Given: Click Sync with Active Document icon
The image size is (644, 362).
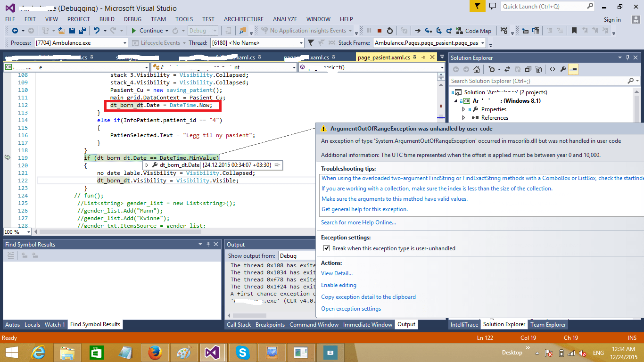Looking at the screenshot, I should point(507,69).
